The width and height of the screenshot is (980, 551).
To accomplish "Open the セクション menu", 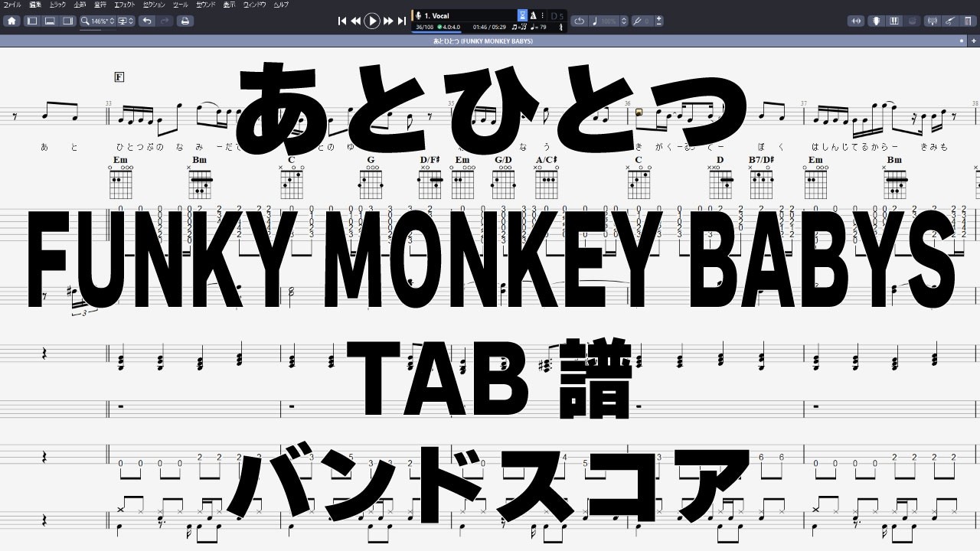I will click(154, 5).
